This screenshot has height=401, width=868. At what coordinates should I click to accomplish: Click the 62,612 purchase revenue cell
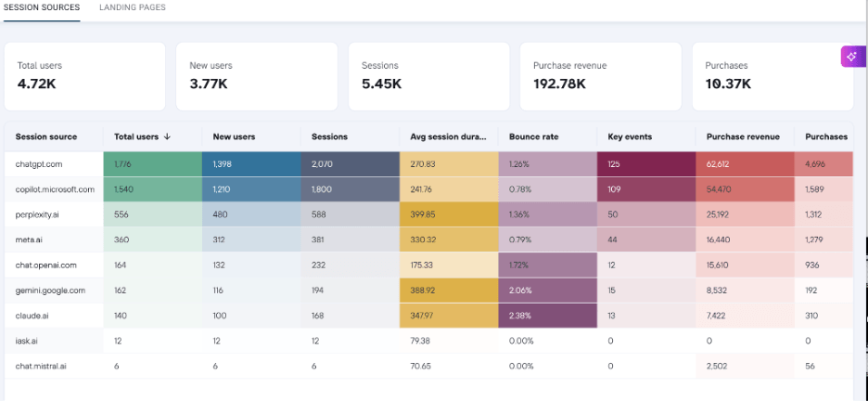(x=745, y=164)
